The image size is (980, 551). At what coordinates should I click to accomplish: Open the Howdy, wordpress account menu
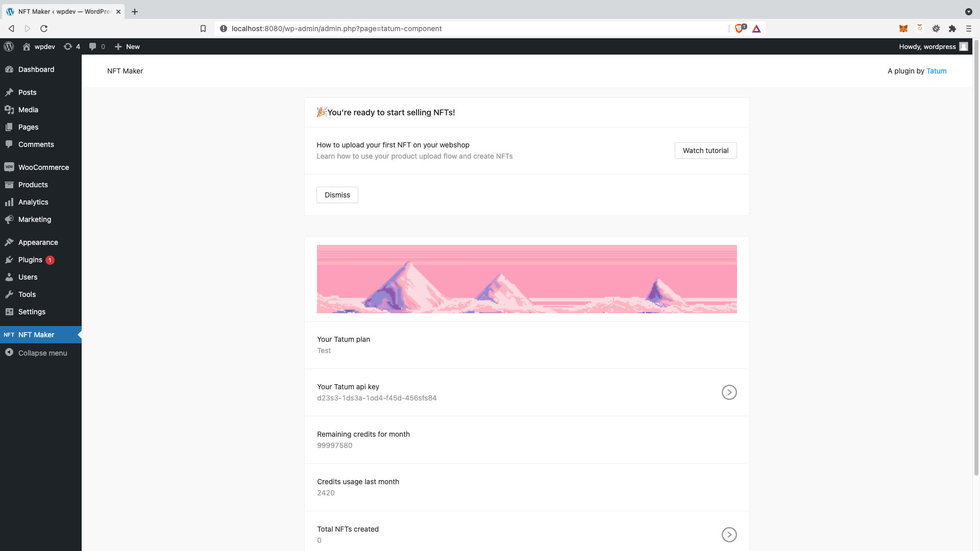(x=933, y=46)
